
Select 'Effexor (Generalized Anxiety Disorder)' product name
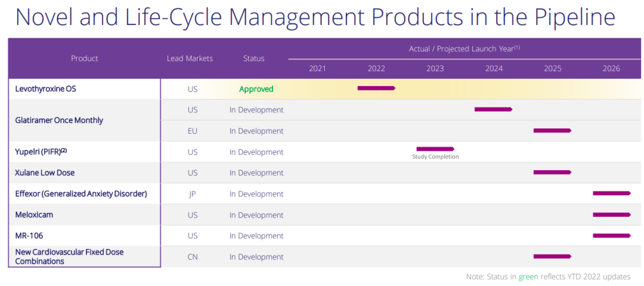click(x=81, y=194)
